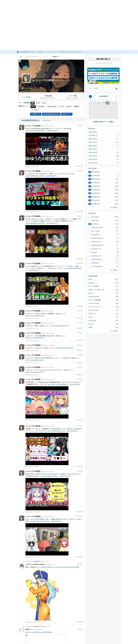Open @xXstrong_zeroXx breadcrumb item

click(x=32, y=56)
